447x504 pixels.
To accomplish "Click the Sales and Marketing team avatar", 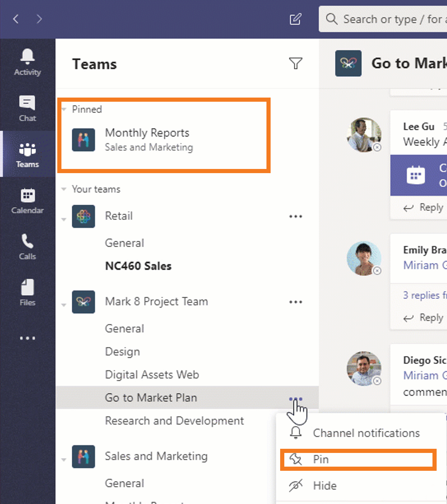I will tap(83, 456).
